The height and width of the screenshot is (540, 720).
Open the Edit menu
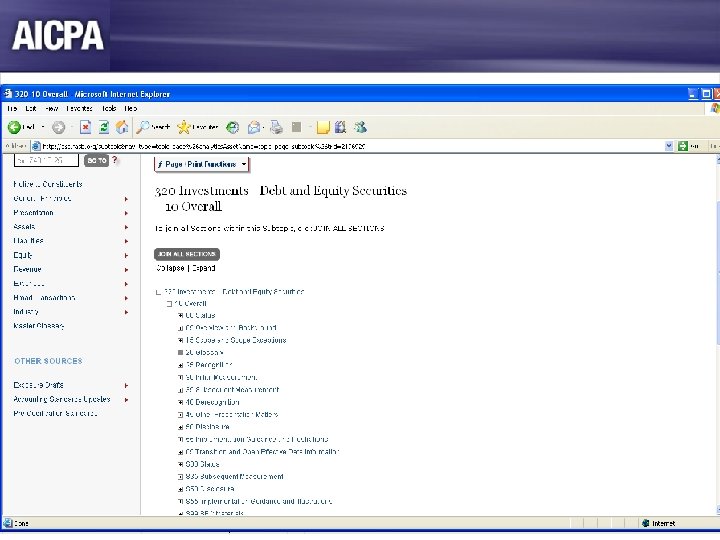click(31, 108)
